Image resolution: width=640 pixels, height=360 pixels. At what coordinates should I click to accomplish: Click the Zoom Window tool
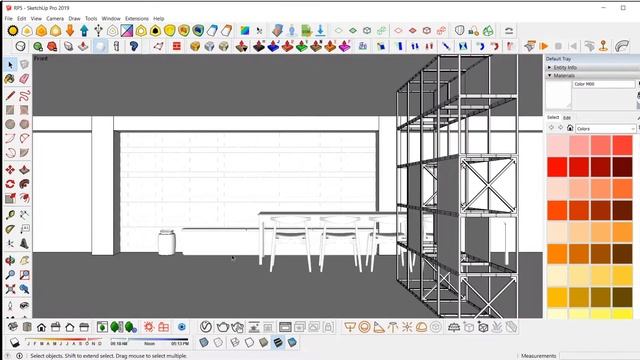[24, 275]
